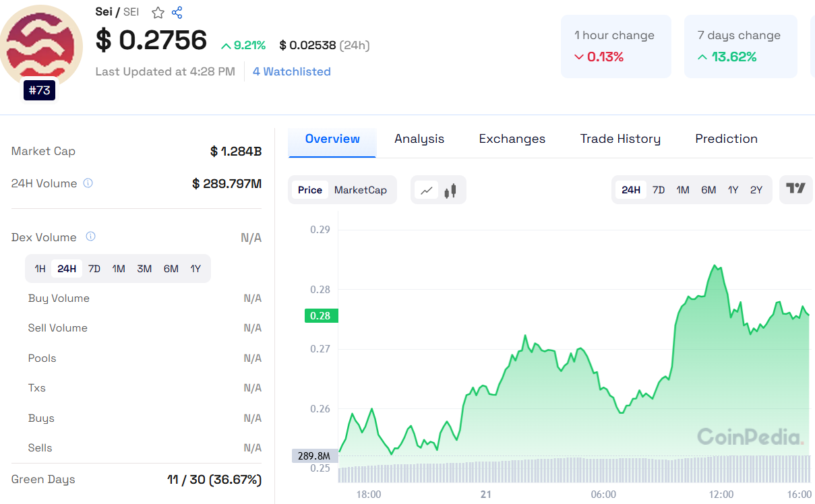Click the 12:00 time axis label

click(721, 495)
